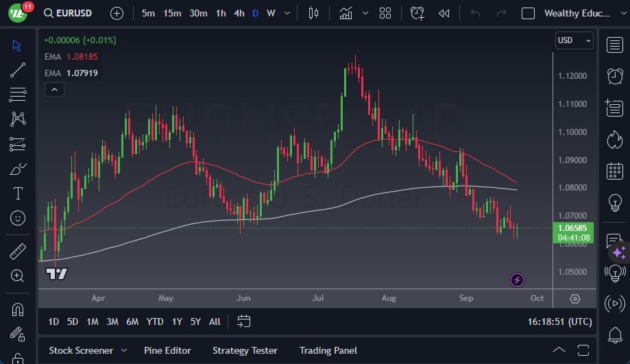Select the ruler measure tool
The height and width of the screenshot is (364, 630).
pos(18,252)
